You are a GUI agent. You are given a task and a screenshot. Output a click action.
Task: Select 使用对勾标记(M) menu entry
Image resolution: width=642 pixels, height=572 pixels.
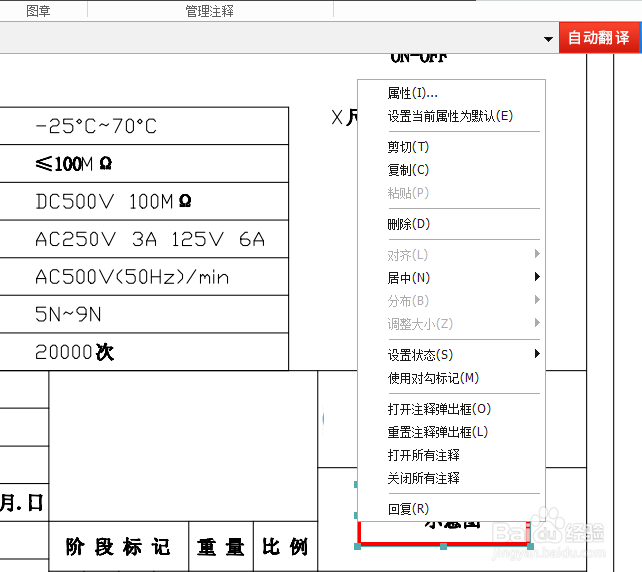[x=451, y=378]
